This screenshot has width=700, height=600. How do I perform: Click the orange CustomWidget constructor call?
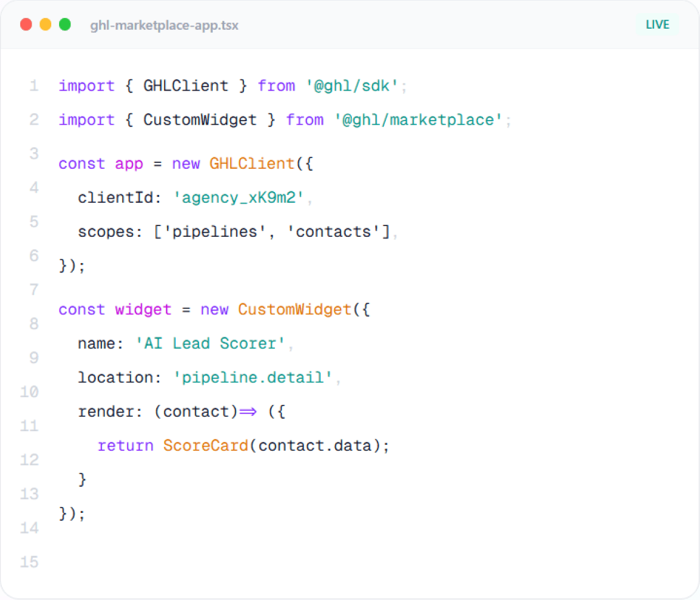click(x=295, y=310)
